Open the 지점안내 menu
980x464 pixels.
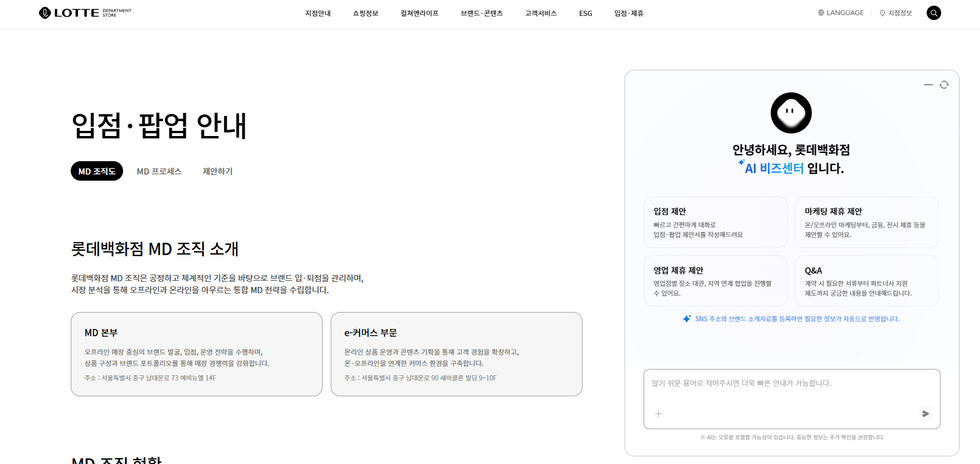pos(318,13)
